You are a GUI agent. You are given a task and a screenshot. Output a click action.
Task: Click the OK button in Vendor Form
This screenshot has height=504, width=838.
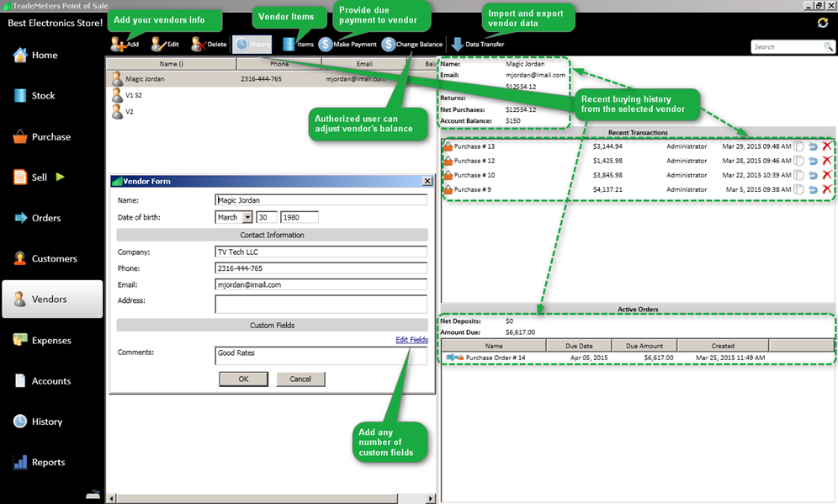coord(243,379)
